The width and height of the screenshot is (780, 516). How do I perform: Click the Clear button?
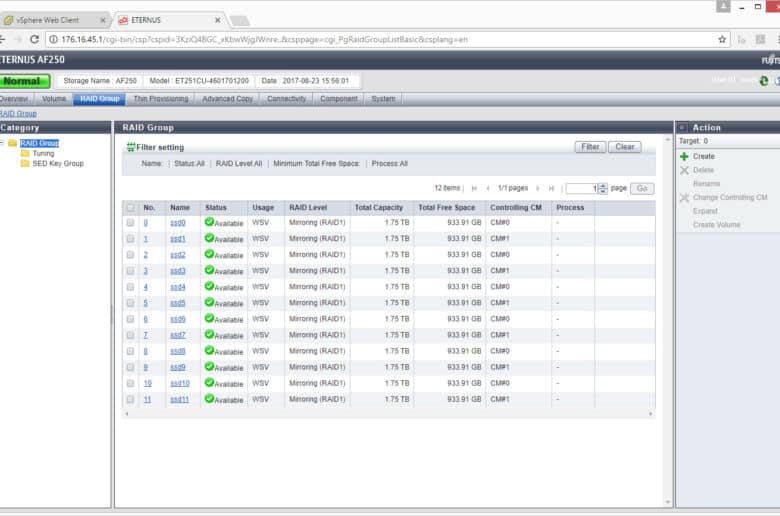pos(625,147)
